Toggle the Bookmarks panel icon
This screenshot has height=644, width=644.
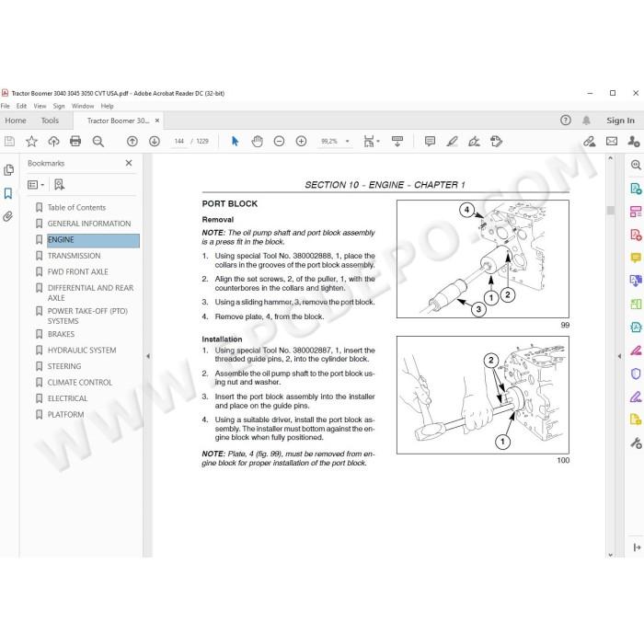coord(8,193)
